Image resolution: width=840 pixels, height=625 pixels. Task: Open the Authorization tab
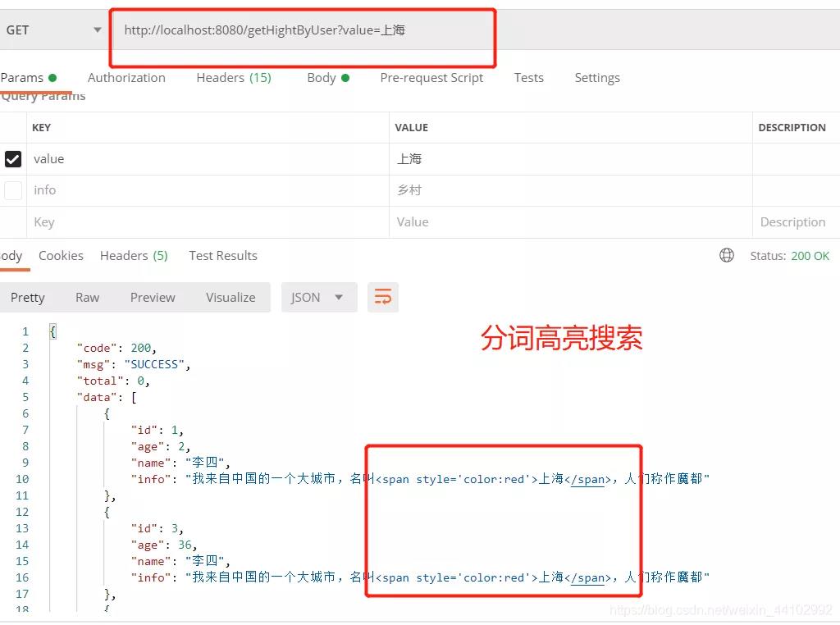[x=126, y=78]
